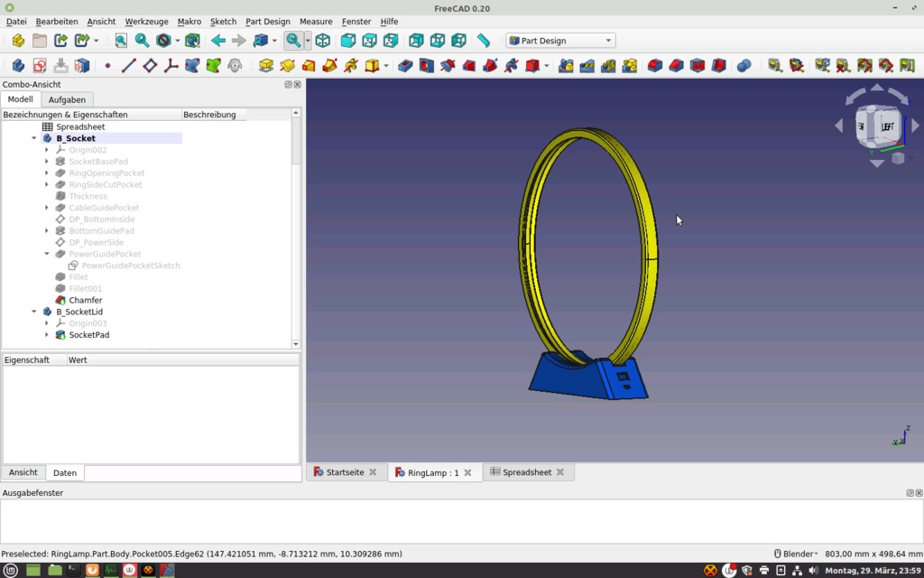Create a new sketch with the Sketch tool
The height and width of the screenshot is (578, 924).
tap(39, 65)
